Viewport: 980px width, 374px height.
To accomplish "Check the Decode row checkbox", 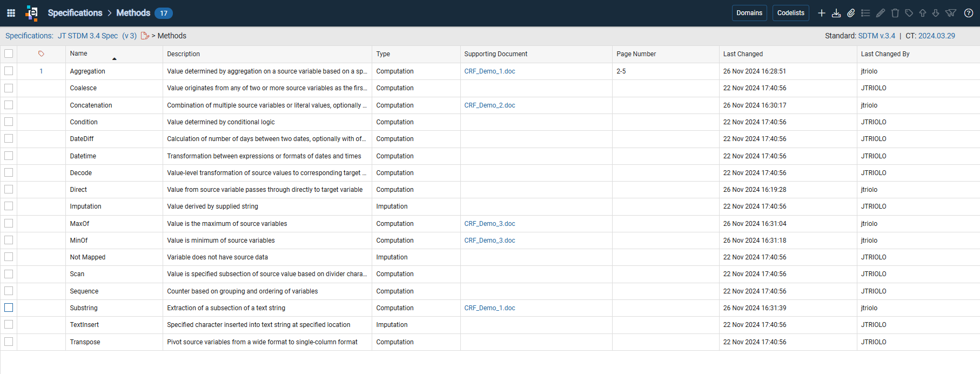I will point(9,172).
